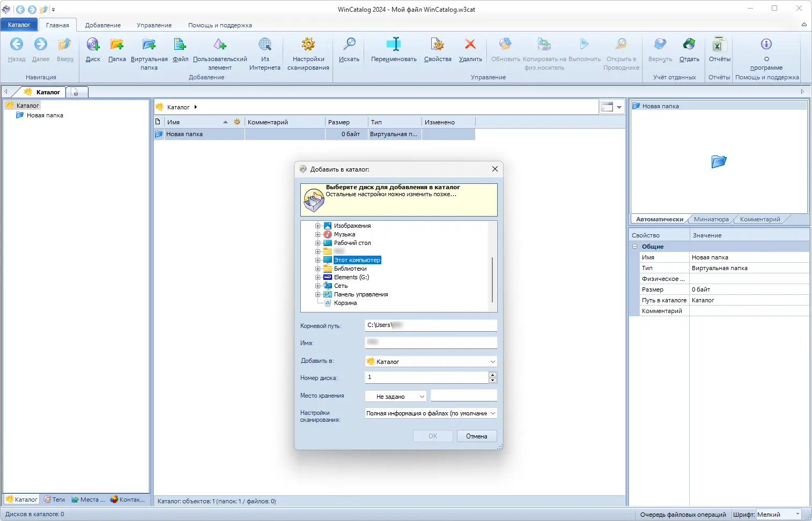Click the Папка add folder icon
Viewport: 812px width, 521px height.
click(x=117, y=44)
